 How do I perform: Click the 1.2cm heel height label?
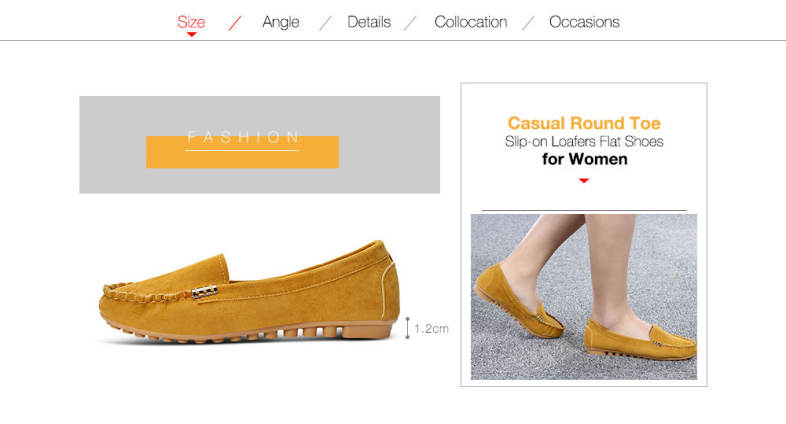[431, 328]
